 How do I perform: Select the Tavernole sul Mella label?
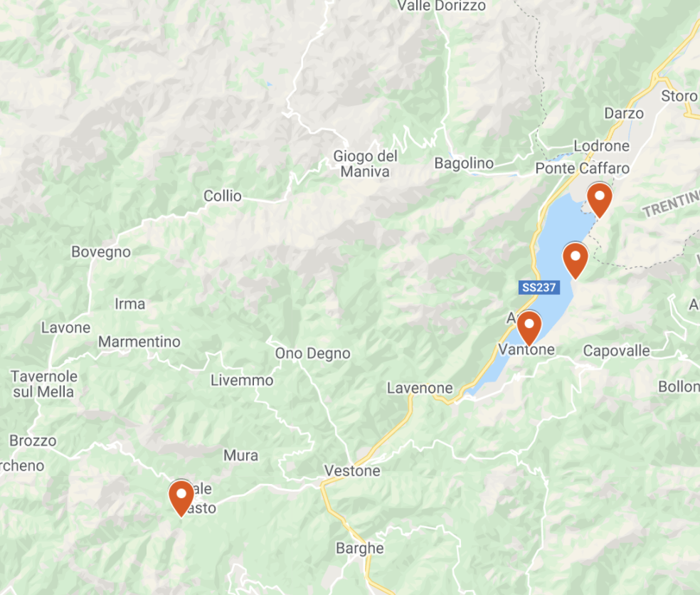(44, 384)
